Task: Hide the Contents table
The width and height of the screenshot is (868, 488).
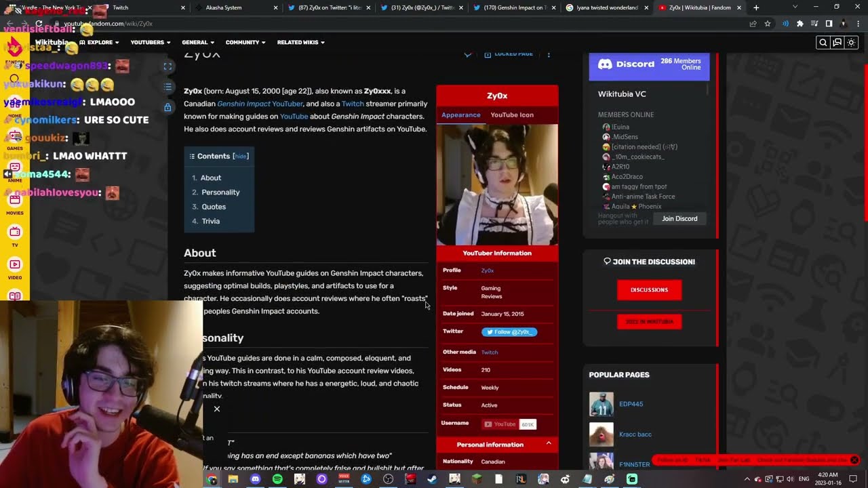Action: [x=241, y=157]
